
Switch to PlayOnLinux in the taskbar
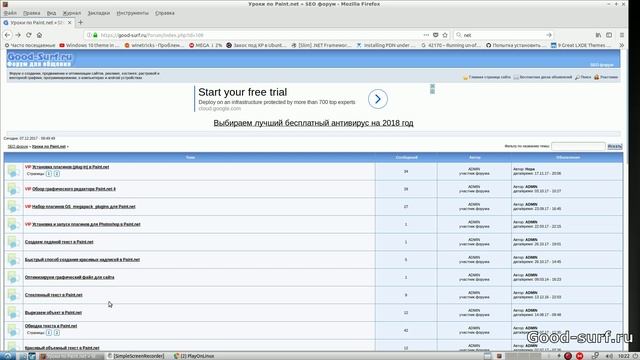point(193,356)
